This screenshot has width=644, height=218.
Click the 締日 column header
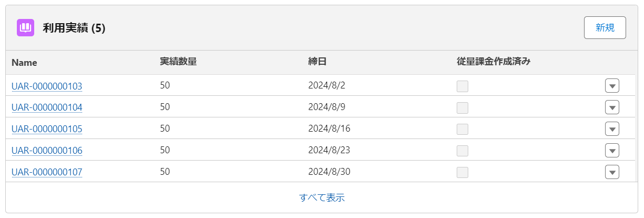coord(317,62)
